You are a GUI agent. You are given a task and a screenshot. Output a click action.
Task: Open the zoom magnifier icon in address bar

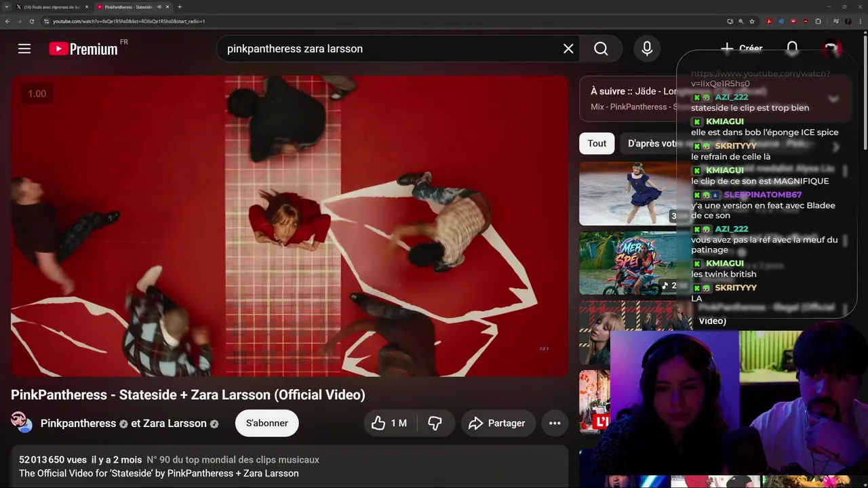pos(741,21)
